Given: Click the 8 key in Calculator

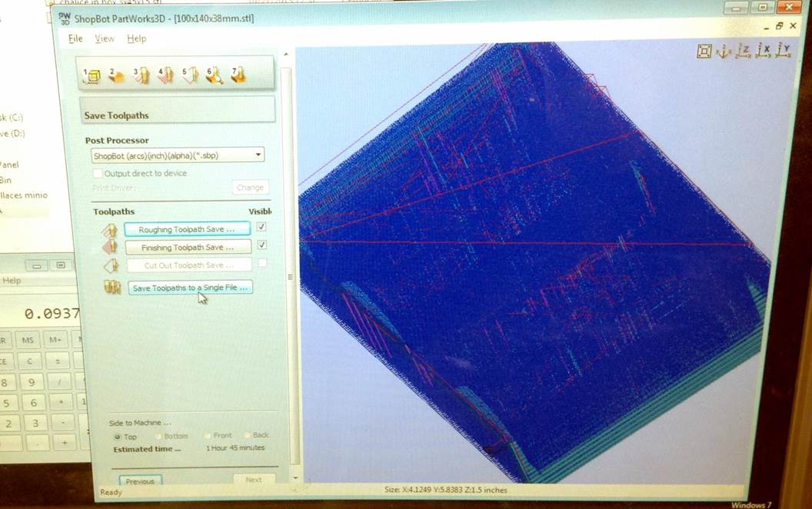Looking at the screenshot, I should coord(4,383).
